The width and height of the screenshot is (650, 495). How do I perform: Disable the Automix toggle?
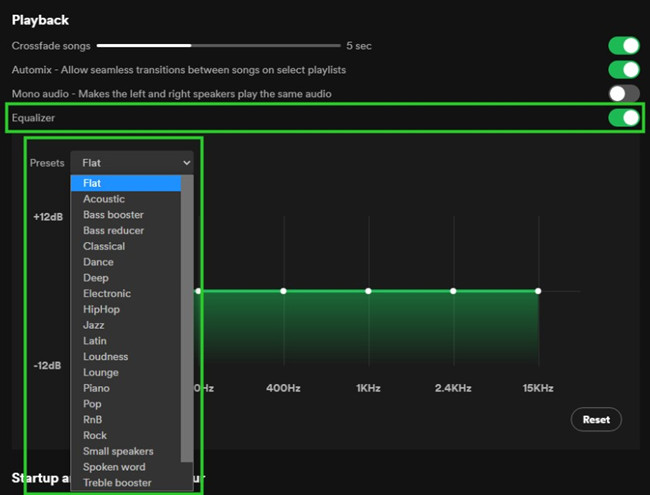pyautogui.click(x=624, y=70)
